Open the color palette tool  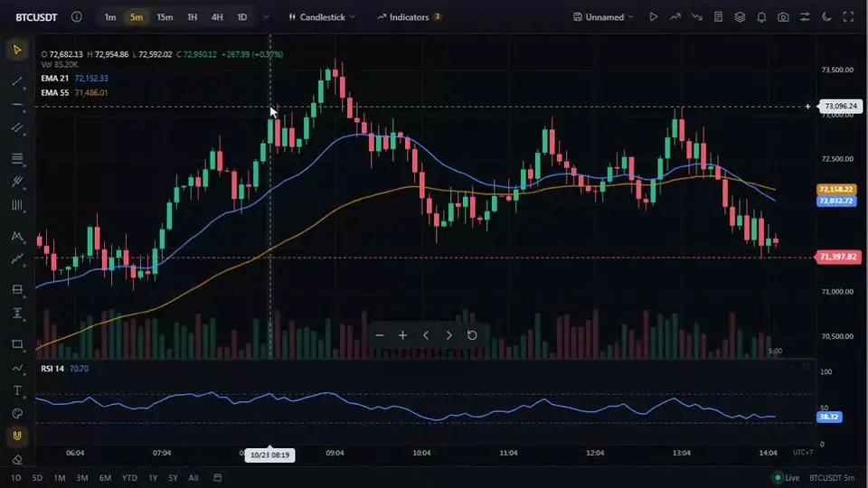pyautogui.click(x=17, y=414)
